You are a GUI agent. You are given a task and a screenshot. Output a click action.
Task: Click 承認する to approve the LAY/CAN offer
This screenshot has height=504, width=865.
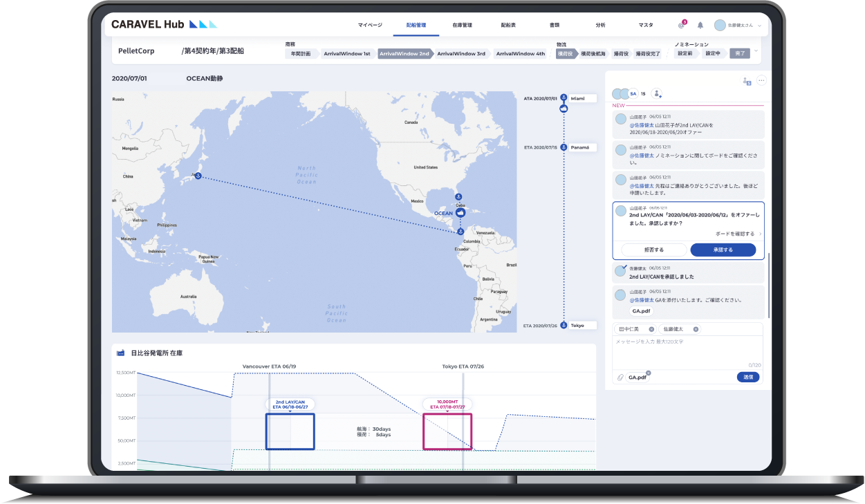(723, 250)
